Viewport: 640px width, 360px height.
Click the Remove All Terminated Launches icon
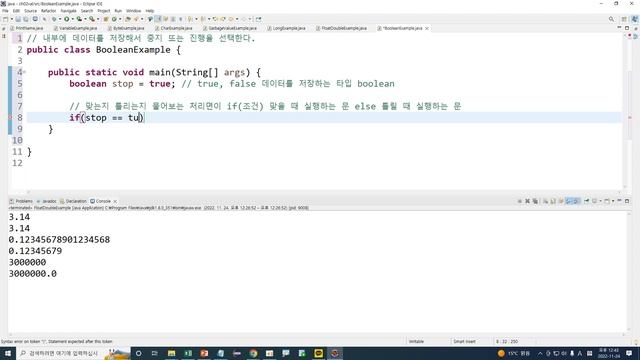pyautogui.click(x=535, y=201)
